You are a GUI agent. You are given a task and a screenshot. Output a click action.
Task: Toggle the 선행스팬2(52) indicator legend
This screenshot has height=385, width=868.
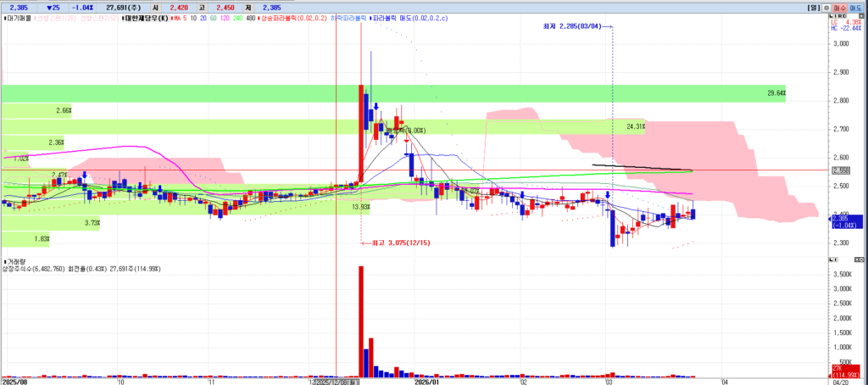pyautogui.click(x=101, y=16)
